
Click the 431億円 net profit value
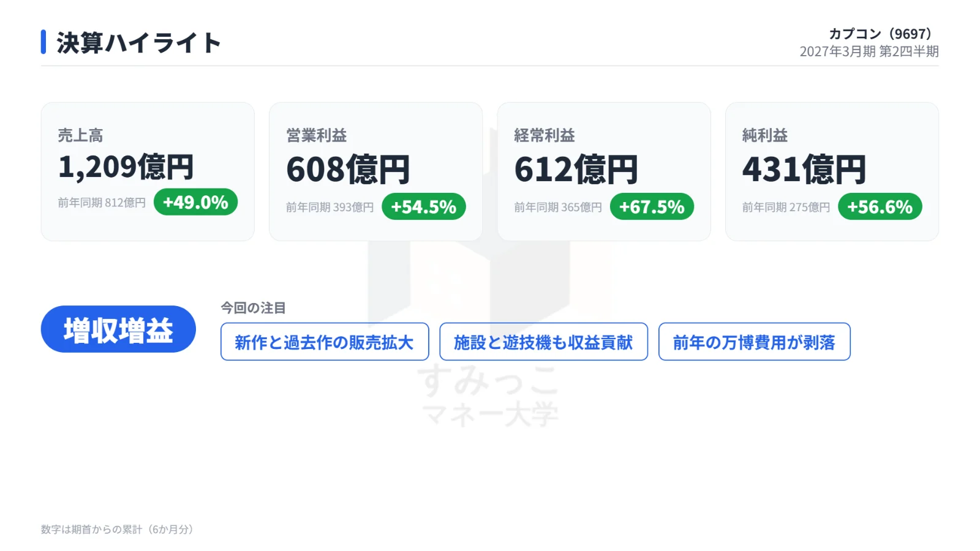pyautogui.click(x=804, y=170)
